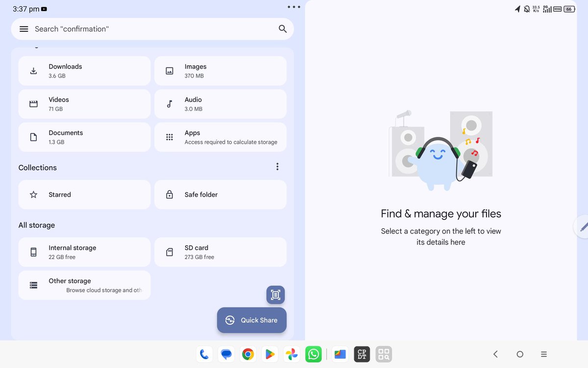Screen dimensions: 588x368
Task: Click the Downloads arrow icon
Action: (x=33, y=71)
